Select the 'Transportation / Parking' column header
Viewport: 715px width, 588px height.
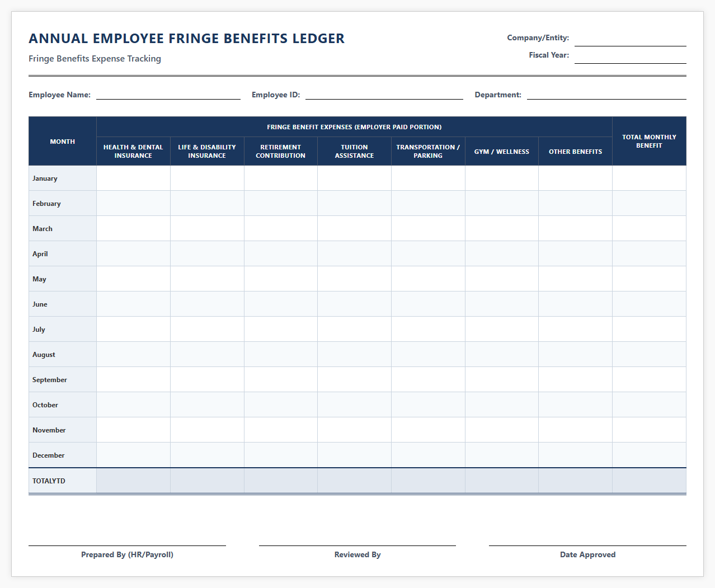click(x=428, y=151)
